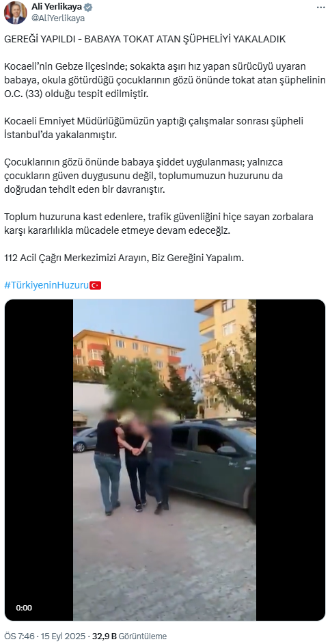Open the Ali Yerlikaya display name link
The height and width of the screenshot is (644, 330).
pyautogui.click(x=57, y=7)
